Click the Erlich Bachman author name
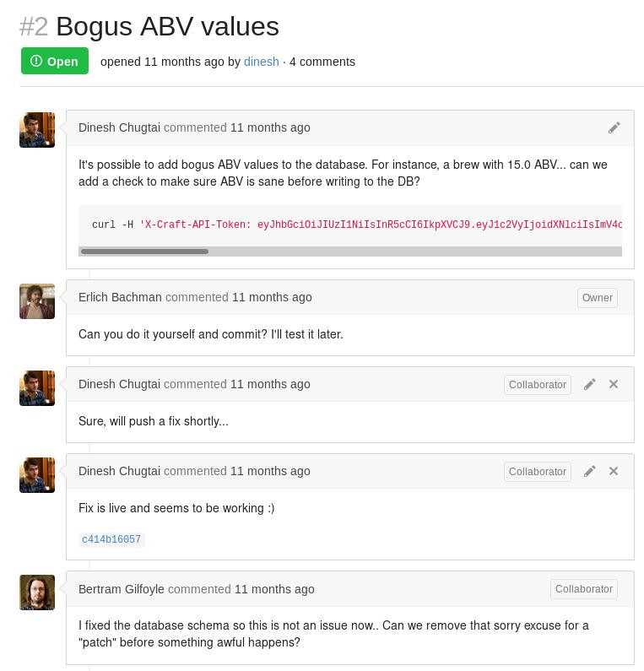The height and width of the screenshot is (671, 644). (120, 297)
